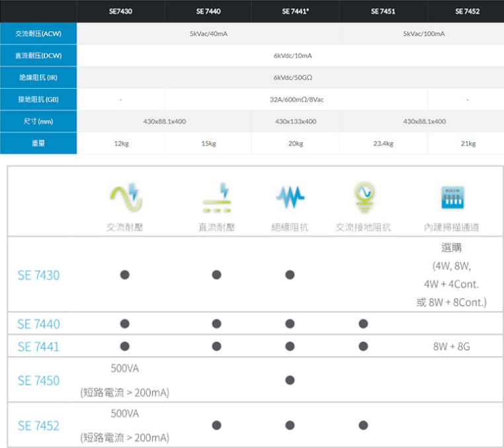Select the SE 7441* column header
The width and height of the screenshot is (504, 448).
[x=296, y=11]
